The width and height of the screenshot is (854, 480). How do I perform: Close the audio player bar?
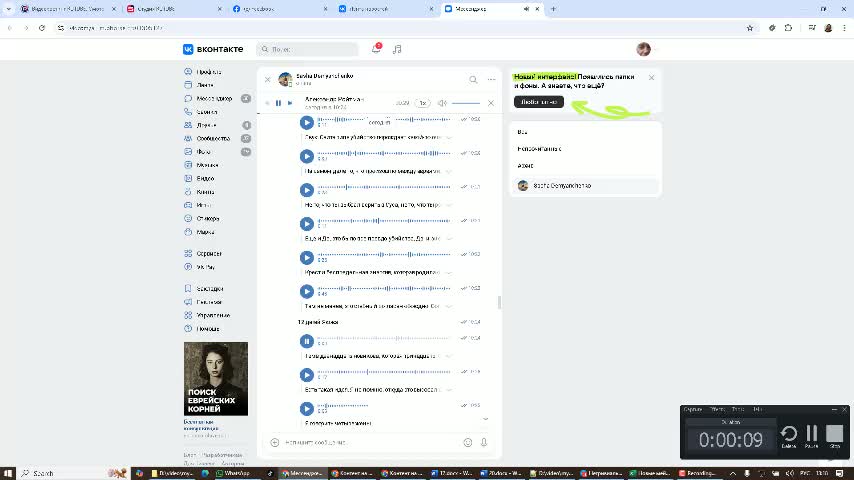point(491,103)
